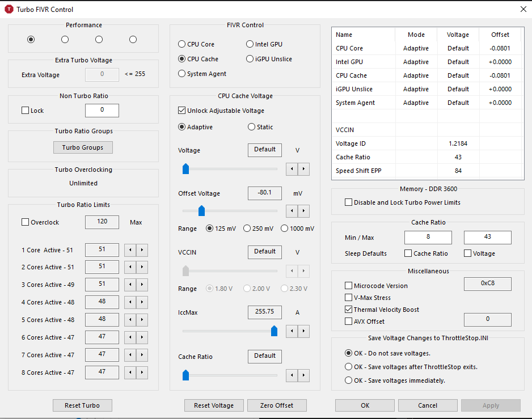Click the Reset Voltage button
Image resolution: width=532 pixels, height=419 pixels.
click(214, 405)
